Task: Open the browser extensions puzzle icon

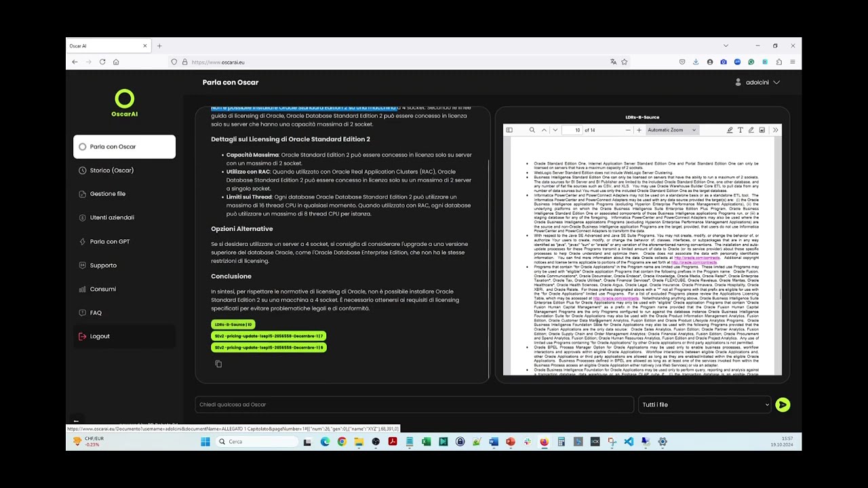Action: coord(778,62)
